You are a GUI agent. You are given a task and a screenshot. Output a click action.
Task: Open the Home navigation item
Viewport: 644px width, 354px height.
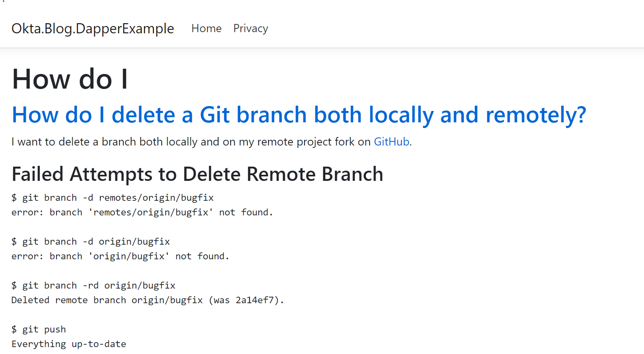point(206,28)
